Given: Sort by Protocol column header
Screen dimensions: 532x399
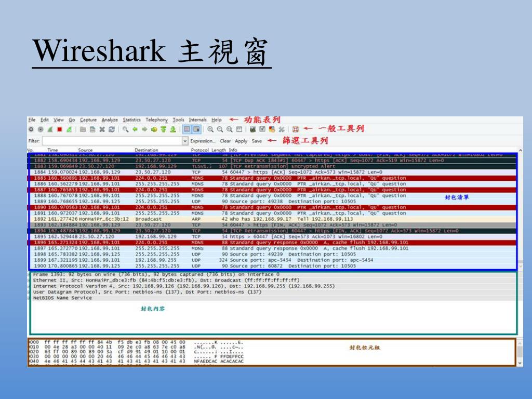Looking at the screenshot, I should [x=200, y=150].
